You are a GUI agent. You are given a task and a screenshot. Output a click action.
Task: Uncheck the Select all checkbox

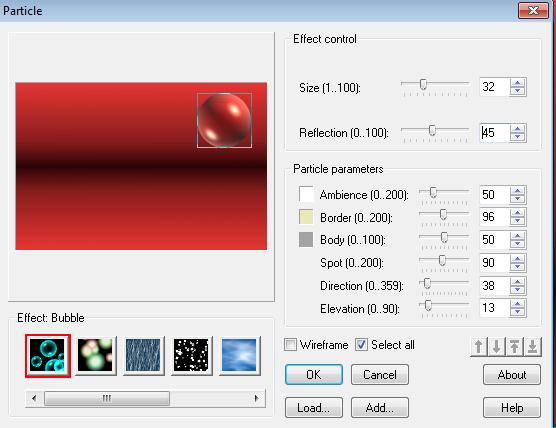point(362,345)
